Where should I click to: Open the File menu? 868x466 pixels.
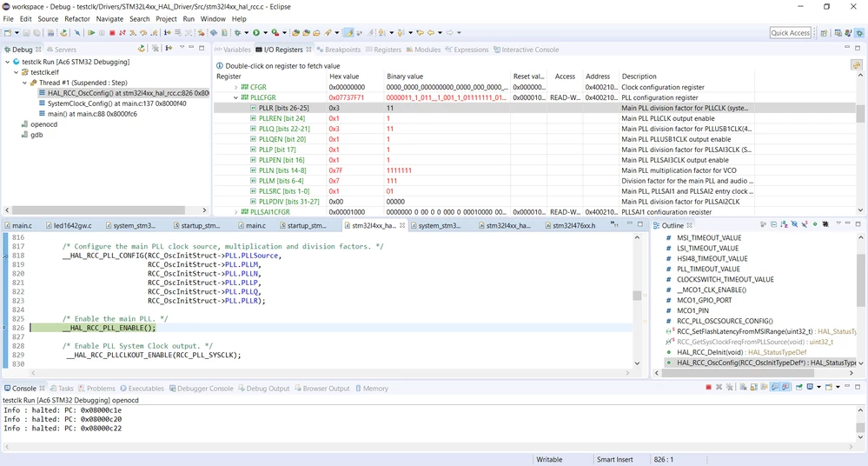click(9, 19)
